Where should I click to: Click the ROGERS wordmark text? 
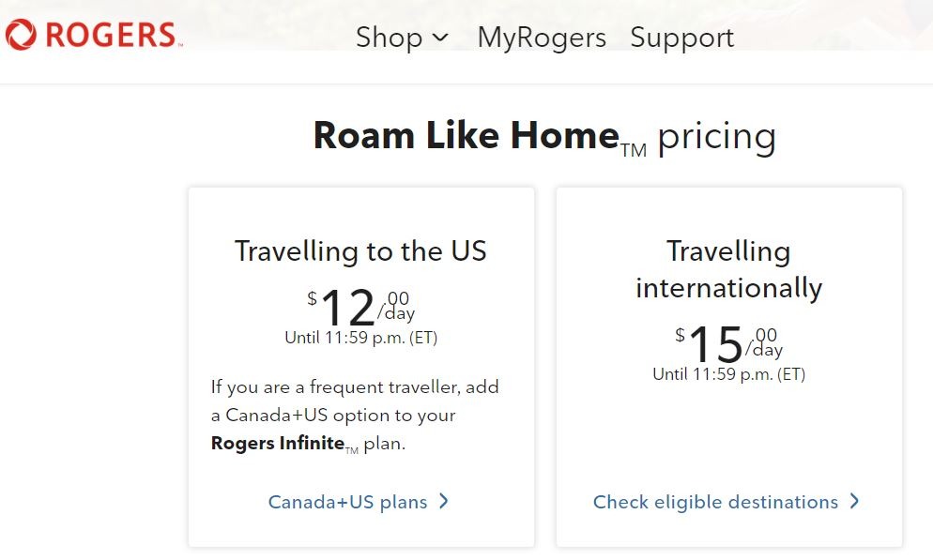pyautogui.click(x=111, y=36)
